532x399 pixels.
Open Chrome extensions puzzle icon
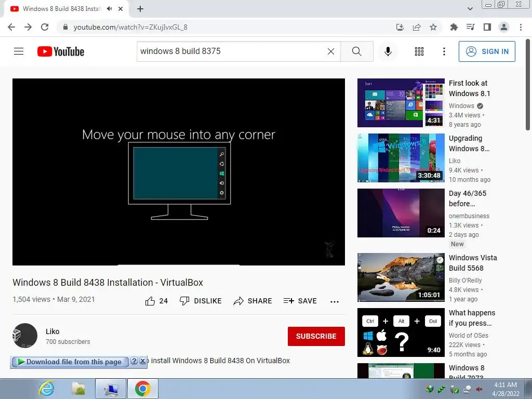pyautogui.click(x=454, y=27)
